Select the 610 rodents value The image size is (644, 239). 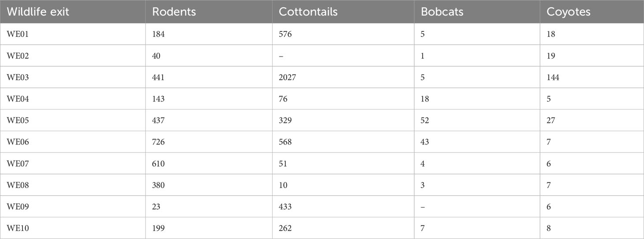click(x=158, y=164)
